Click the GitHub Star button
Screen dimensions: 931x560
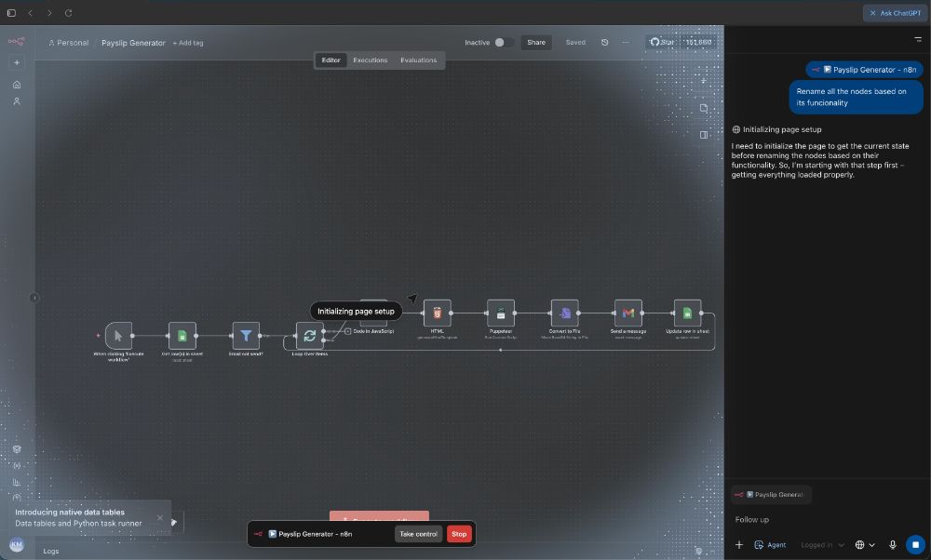pos(662,42)
